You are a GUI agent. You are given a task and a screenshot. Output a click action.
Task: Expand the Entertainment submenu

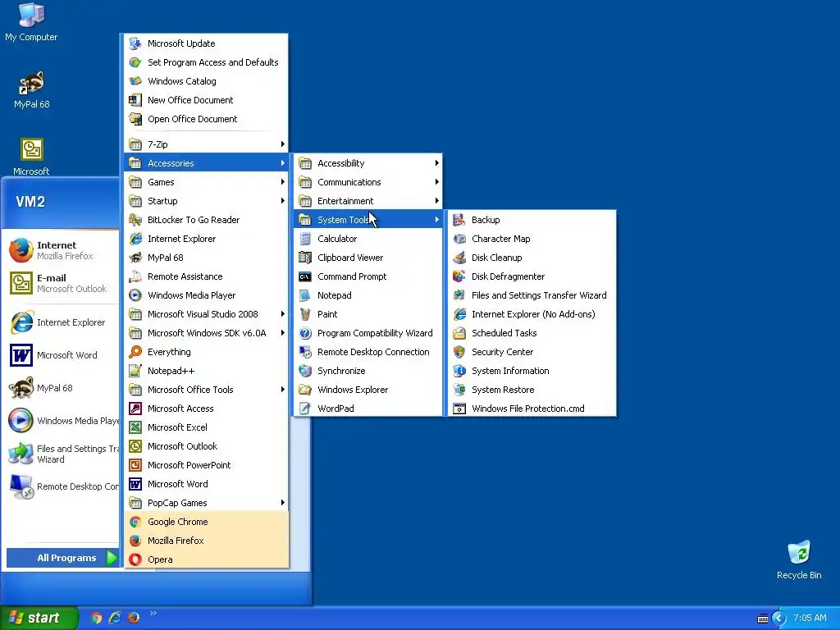[368, 201]
